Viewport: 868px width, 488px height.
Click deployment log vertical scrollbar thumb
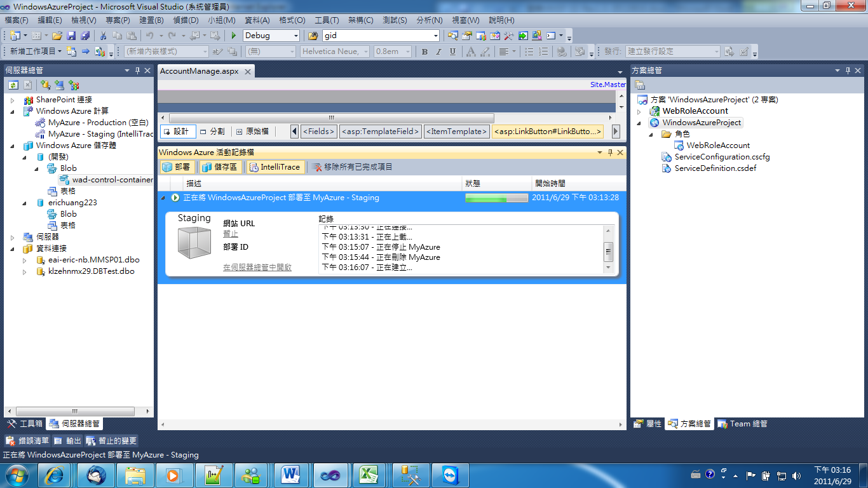[608, 252]
